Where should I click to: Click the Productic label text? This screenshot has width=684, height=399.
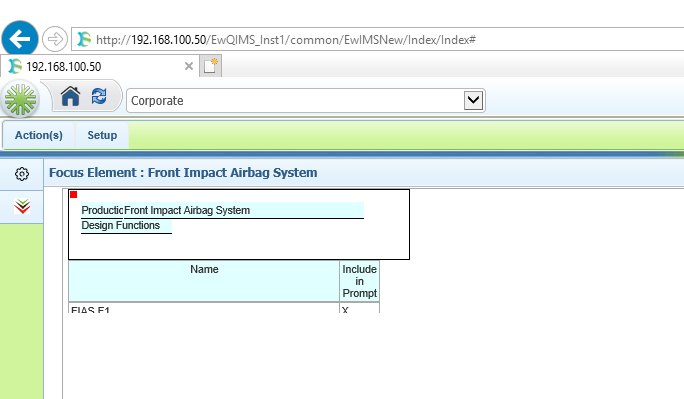pyautogui.click(x=103, y=210)
